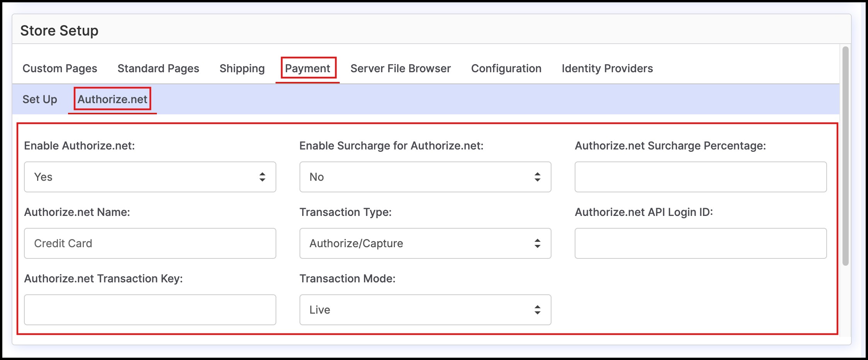Switch to the Standard Pages tab
868x360 pixels.
pos(158,68)
